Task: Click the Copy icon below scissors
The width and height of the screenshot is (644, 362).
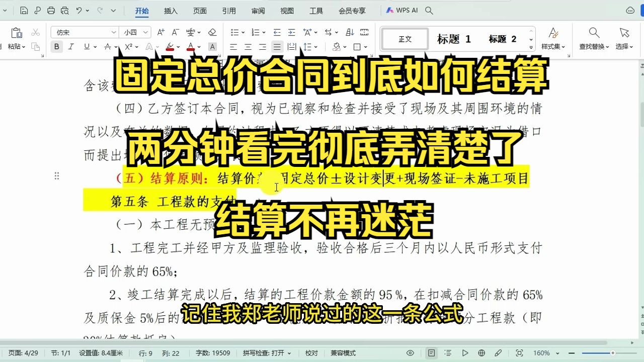Action: click(x=35, y=47)
